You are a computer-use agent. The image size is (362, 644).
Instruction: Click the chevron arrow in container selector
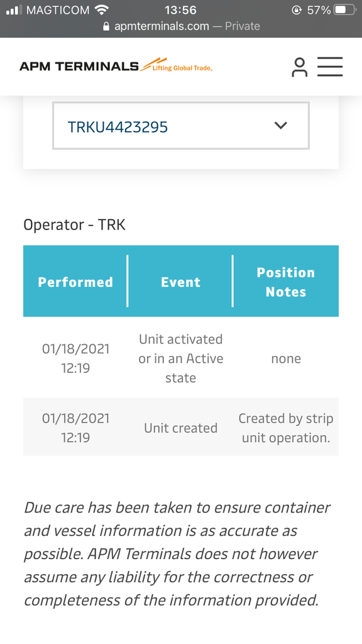coord(281,125)
